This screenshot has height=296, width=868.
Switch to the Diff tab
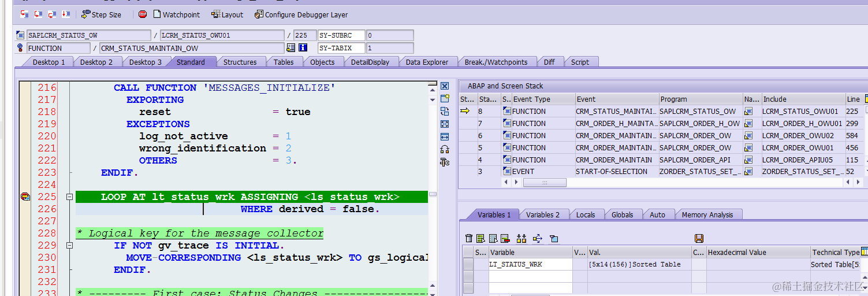[549, 62]
